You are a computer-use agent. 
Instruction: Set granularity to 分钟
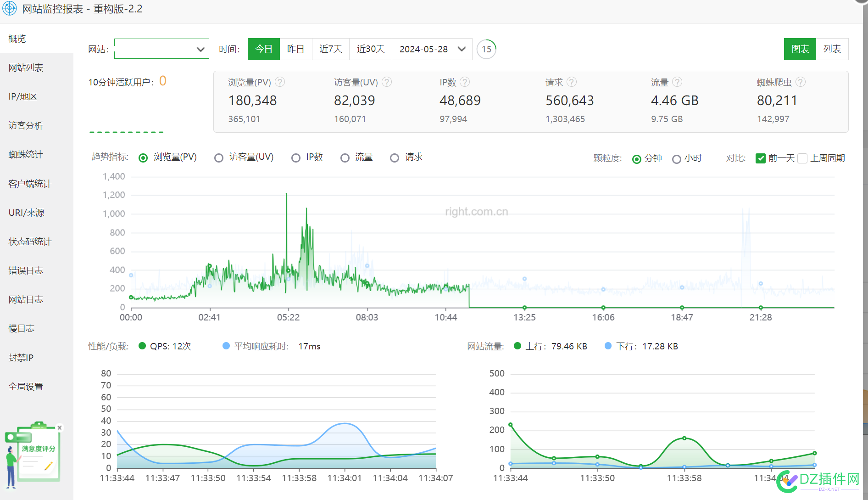click(x=636, y=159)
